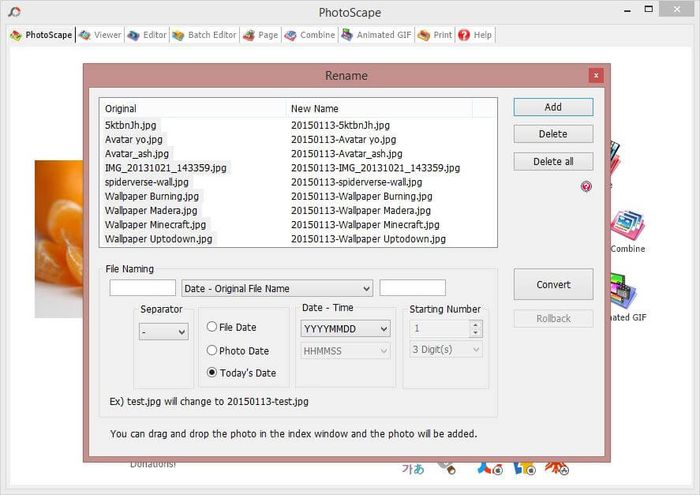Screen dimensions: 700x495
Task: Click the suffix field right of naming dropdown
Action: click(412, 287)
